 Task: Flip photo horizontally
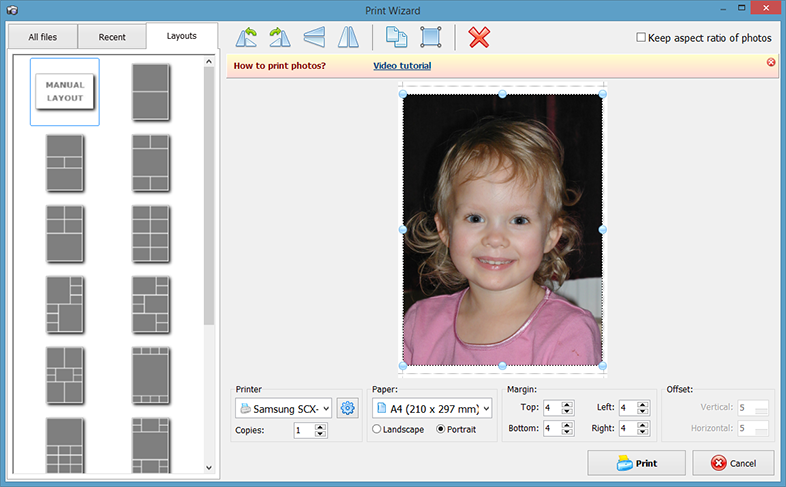(348, 37)
